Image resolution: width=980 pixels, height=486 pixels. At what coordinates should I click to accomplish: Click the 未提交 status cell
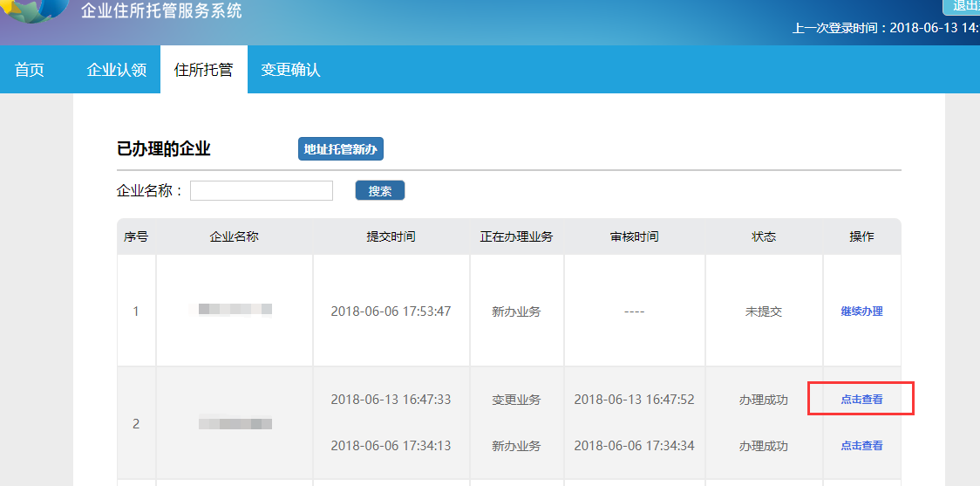[x=764, y=311]
